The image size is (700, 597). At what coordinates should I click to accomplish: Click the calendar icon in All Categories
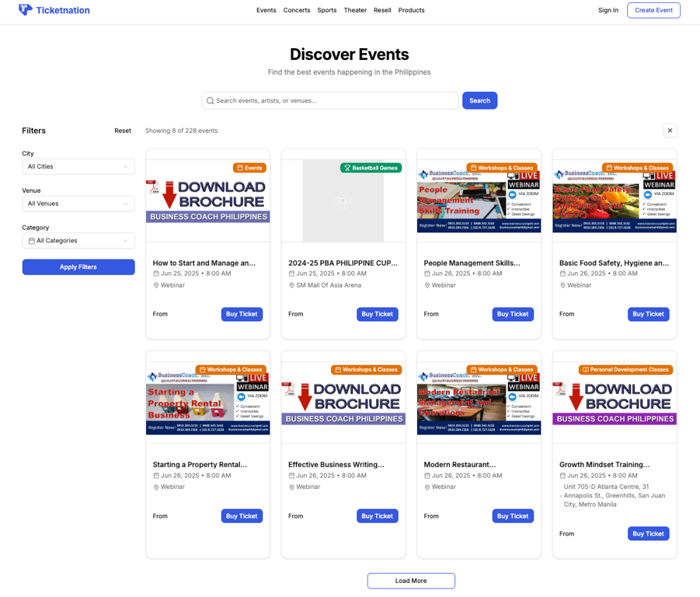pos(32,241)
